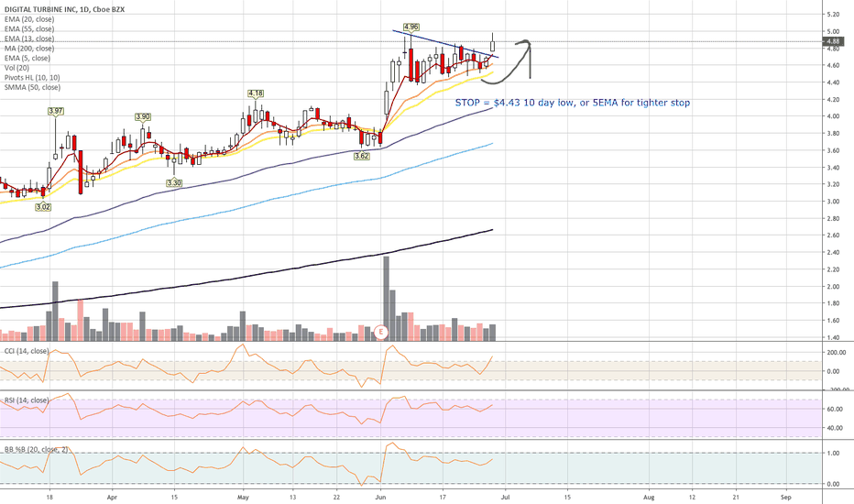Click the 4.18 pivot high label
The height and width of the screenshot is (504, 854).
coord(256,93)
